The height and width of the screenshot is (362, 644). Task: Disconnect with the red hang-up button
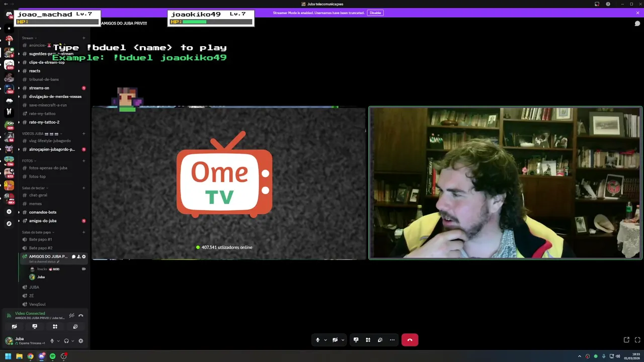[410, 340]
